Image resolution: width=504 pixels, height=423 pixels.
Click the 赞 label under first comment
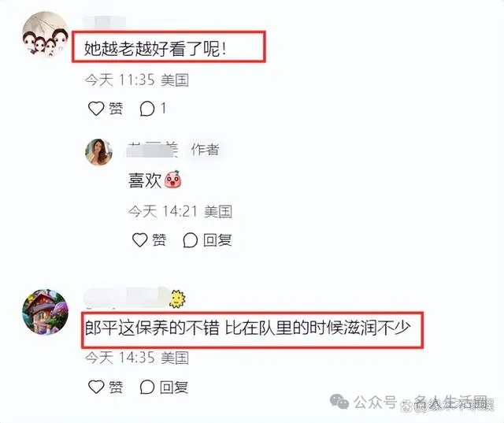(x=116, y=109)
